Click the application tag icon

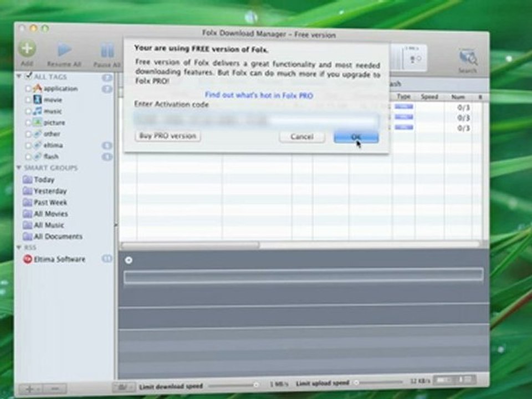coord(38,88)
